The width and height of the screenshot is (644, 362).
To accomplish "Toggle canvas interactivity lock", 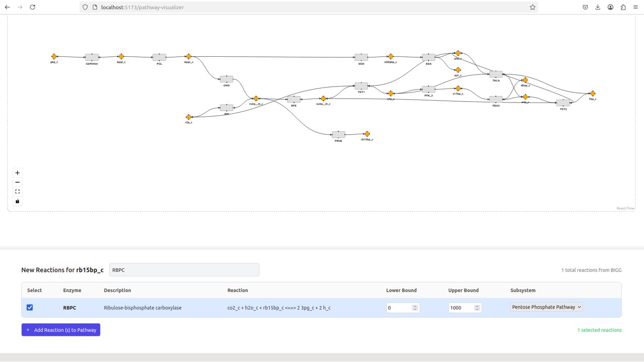I will click(x=18, y=201).
